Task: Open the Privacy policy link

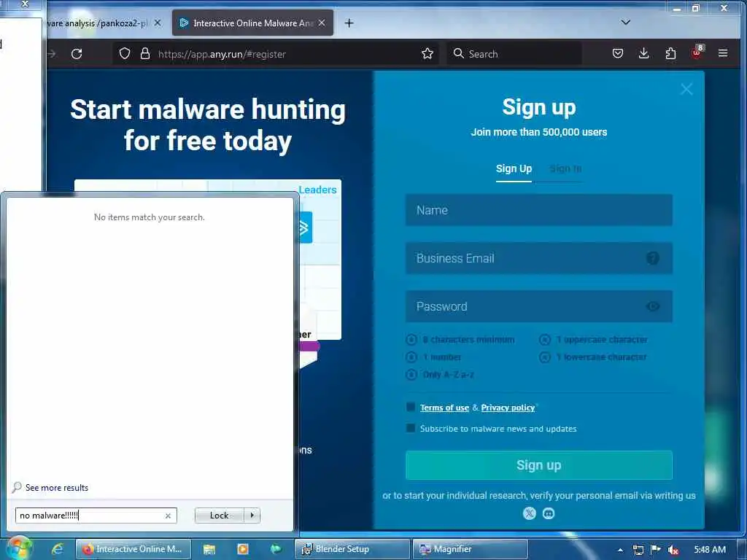Action: 508,408
